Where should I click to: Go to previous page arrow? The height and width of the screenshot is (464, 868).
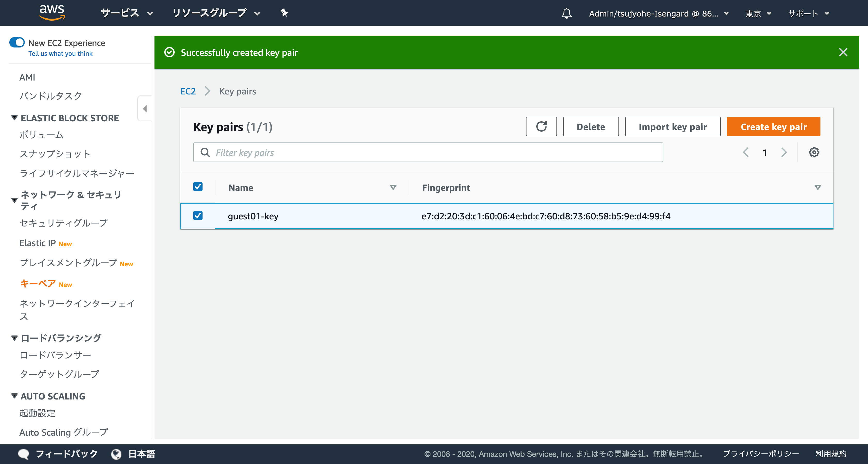tap(746, 153)
